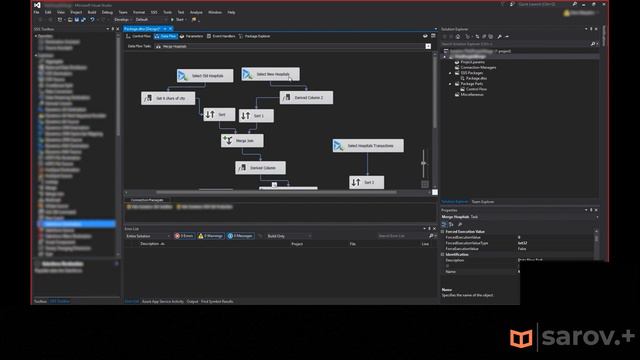Click the Merge Hospitals task icon in the selector
This screenshot has height=360, width=640.
click(158, 46)
